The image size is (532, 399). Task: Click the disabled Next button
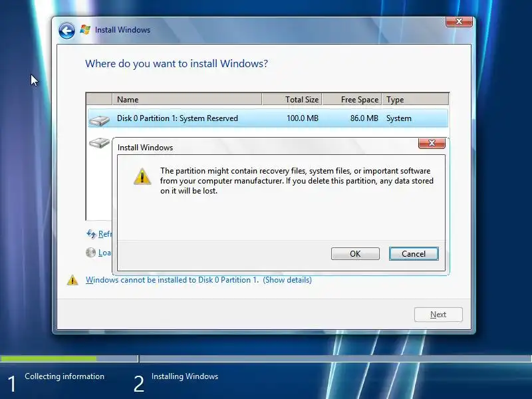[x=438, y=315]
